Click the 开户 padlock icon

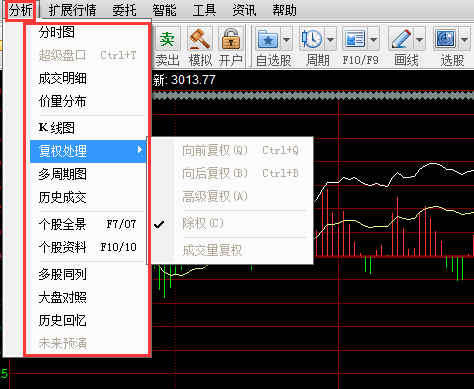click(x=231, y=39)
